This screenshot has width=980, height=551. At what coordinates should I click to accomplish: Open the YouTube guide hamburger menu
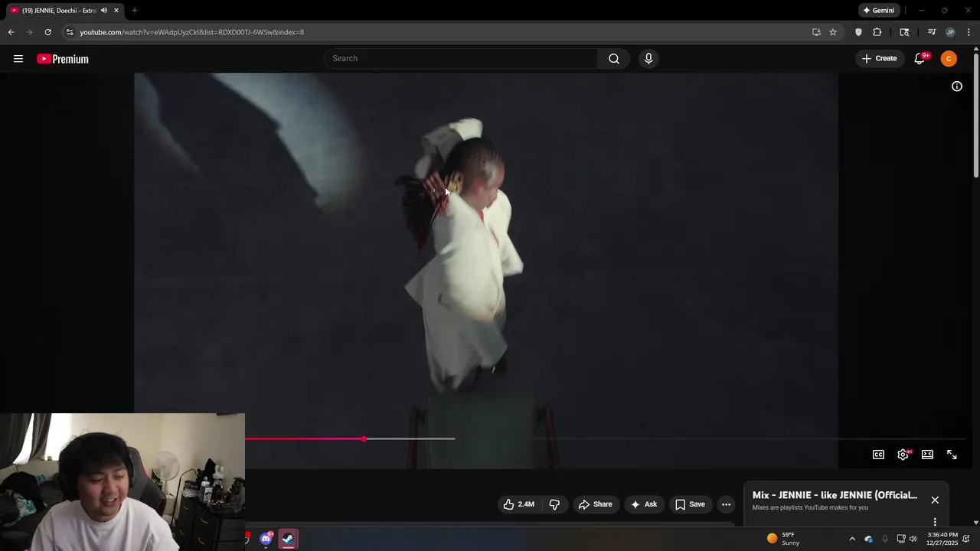pyautogui.click(x=18, y=59)
